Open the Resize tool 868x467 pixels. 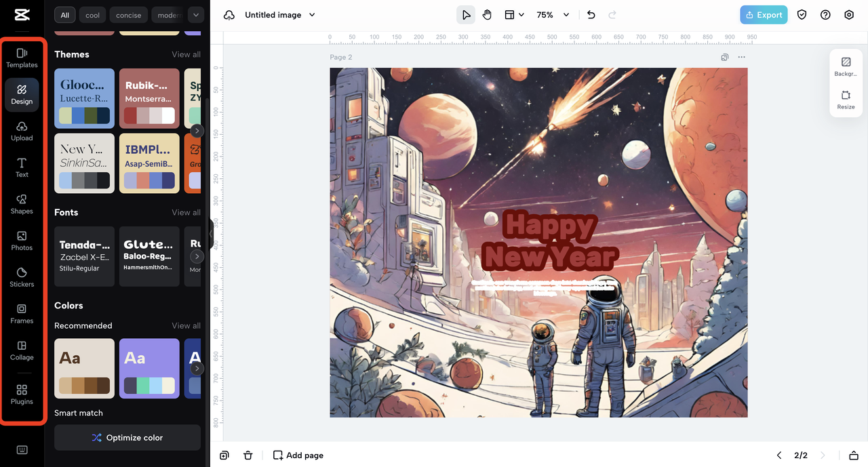846,100
